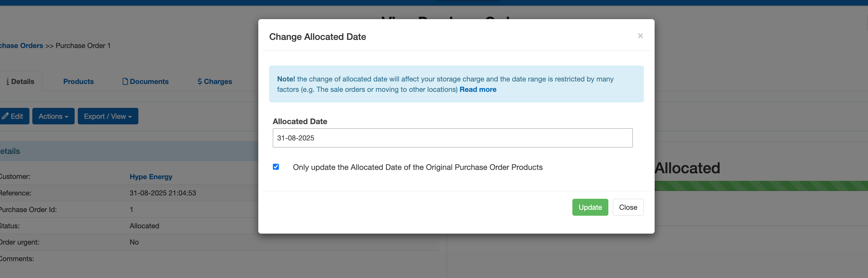Click the info icon on Details tab
868x278 pixels.
point(7,81)
